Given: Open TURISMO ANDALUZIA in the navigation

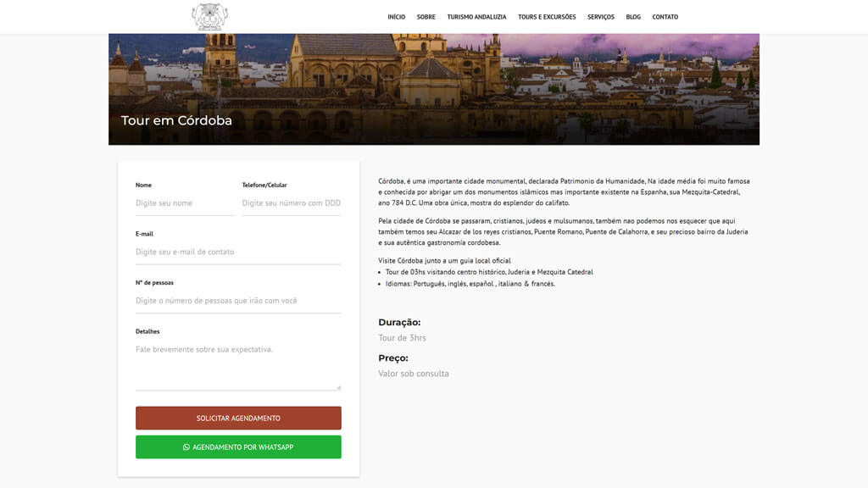Looking at the screenshot, I should 476,17.
